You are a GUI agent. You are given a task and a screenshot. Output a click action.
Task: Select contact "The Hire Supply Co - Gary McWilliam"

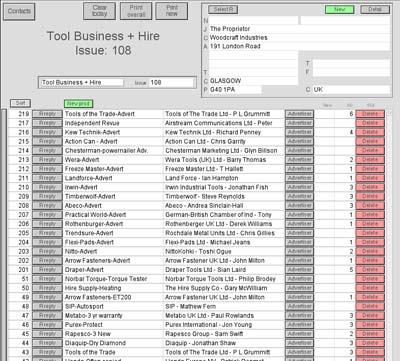[216, 288]
